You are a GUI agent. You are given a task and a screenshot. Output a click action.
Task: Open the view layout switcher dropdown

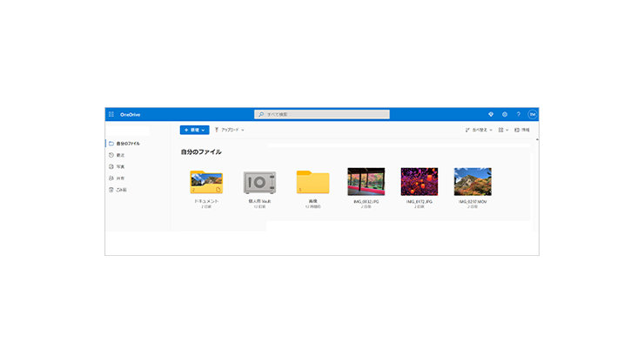pyautogui.click(x=503, y=130)
